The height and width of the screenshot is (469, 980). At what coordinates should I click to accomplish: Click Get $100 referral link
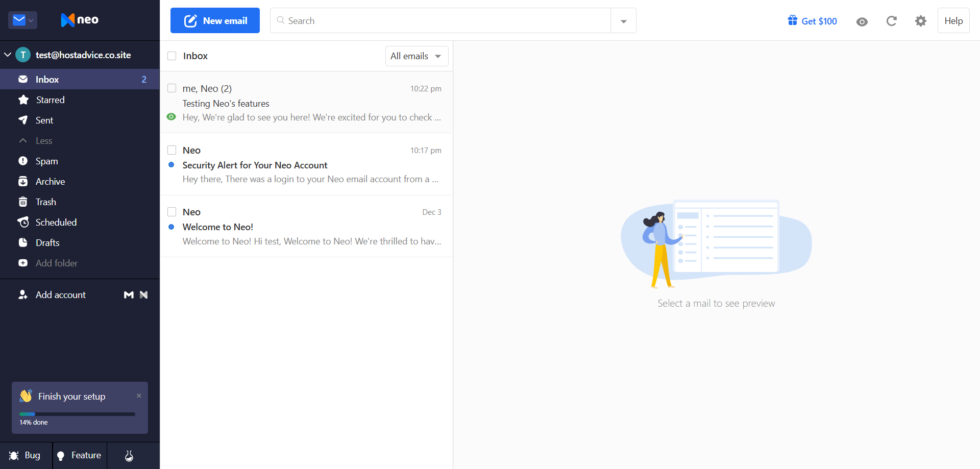(x=813, y=21)
